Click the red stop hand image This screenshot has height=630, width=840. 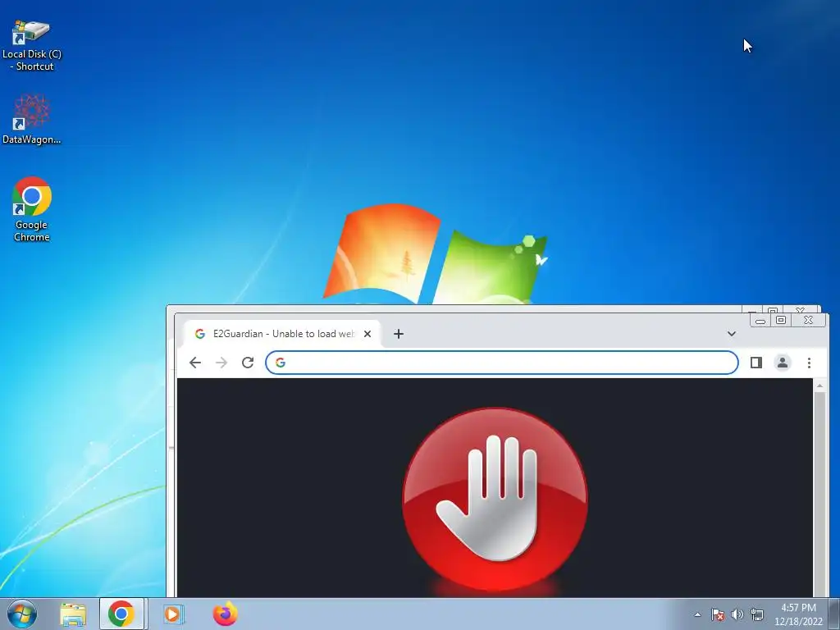coord(495,500)
